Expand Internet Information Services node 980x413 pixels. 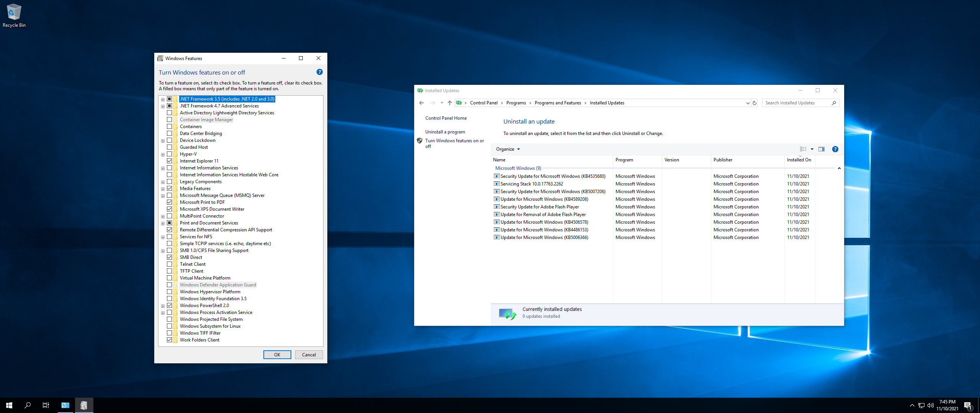(163, 168)
